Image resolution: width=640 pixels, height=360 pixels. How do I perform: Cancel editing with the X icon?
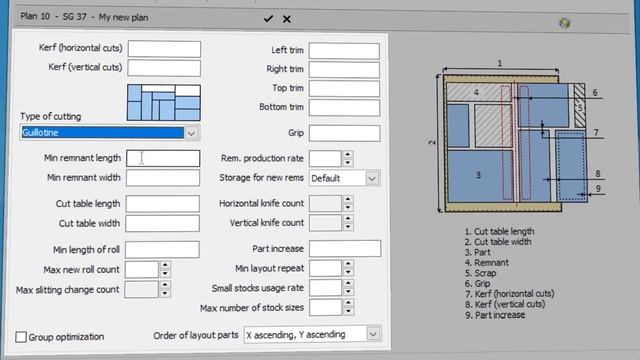[287, 19]
